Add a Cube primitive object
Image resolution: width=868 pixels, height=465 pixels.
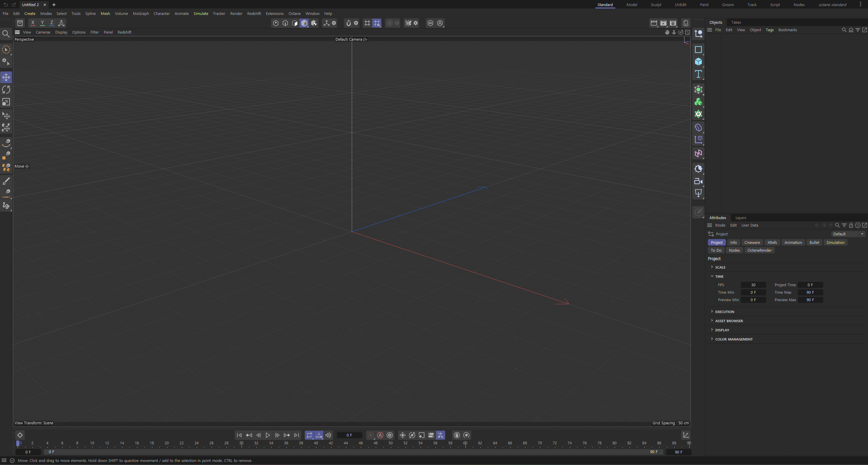click(x=698, y=62)
